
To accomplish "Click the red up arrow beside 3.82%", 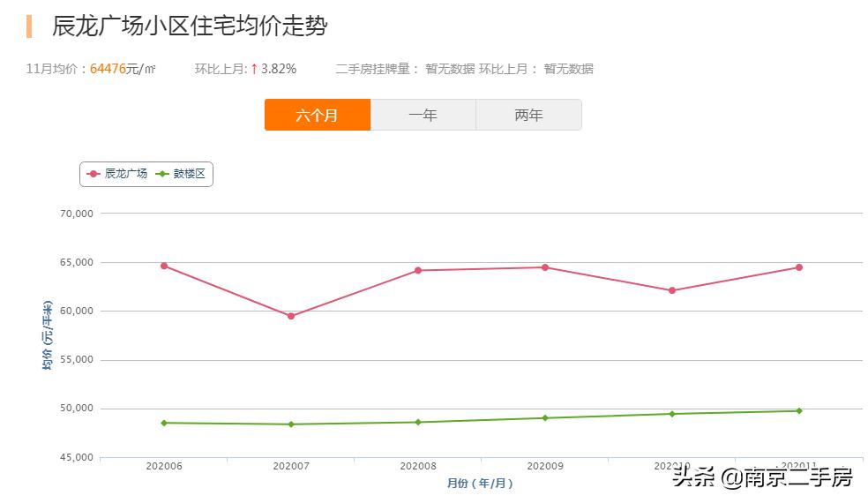I will coord(254,69).
